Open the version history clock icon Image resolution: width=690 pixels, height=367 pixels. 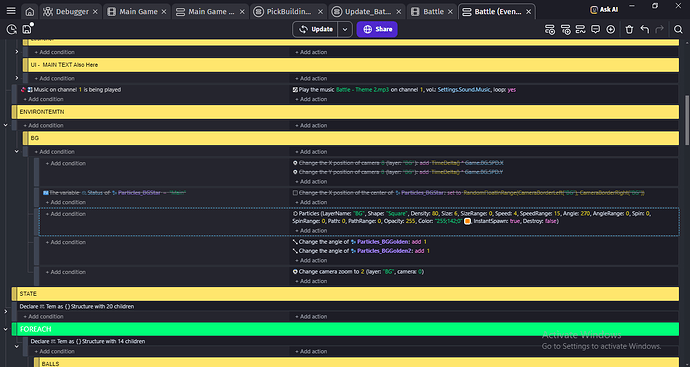coord(11,29)
